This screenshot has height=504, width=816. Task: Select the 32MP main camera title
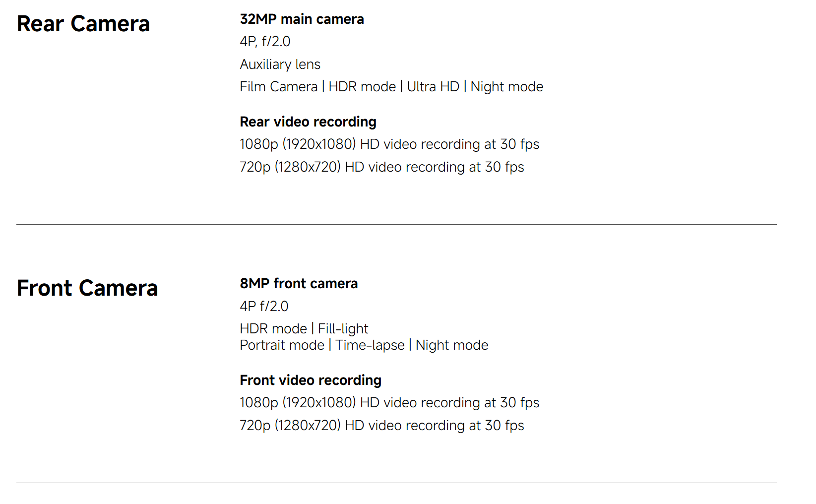pos(302,19)
